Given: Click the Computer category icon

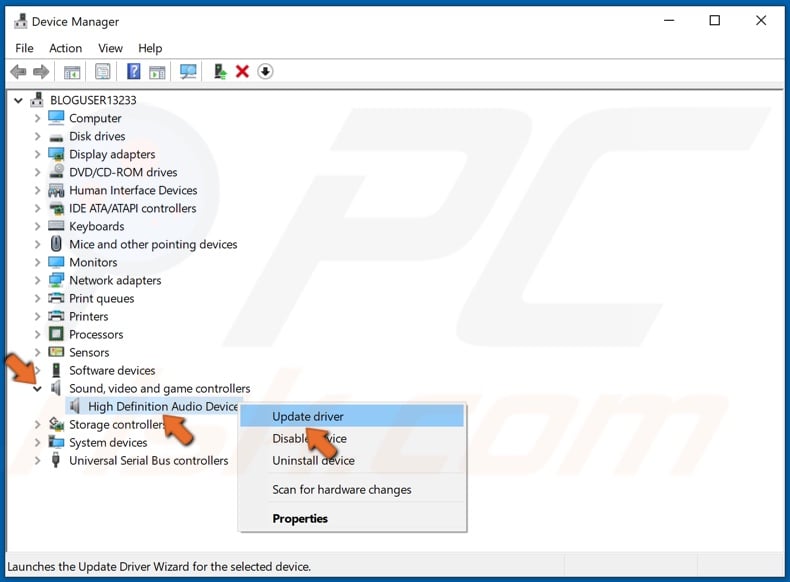Looking at the screenshot, I should click(56, 118).
